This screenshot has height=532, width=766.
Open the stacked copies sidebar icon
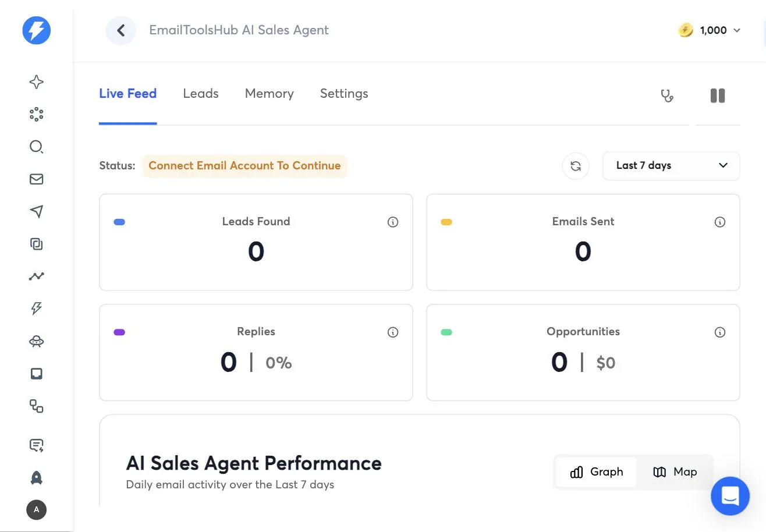pyautogui.click(x=37, y=244)
